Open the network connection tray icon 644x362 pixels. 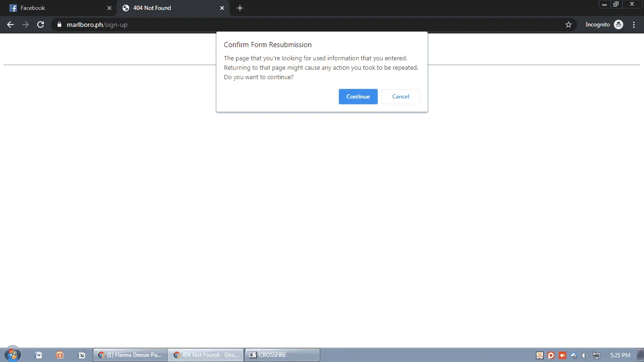click(x=596, y=355)
